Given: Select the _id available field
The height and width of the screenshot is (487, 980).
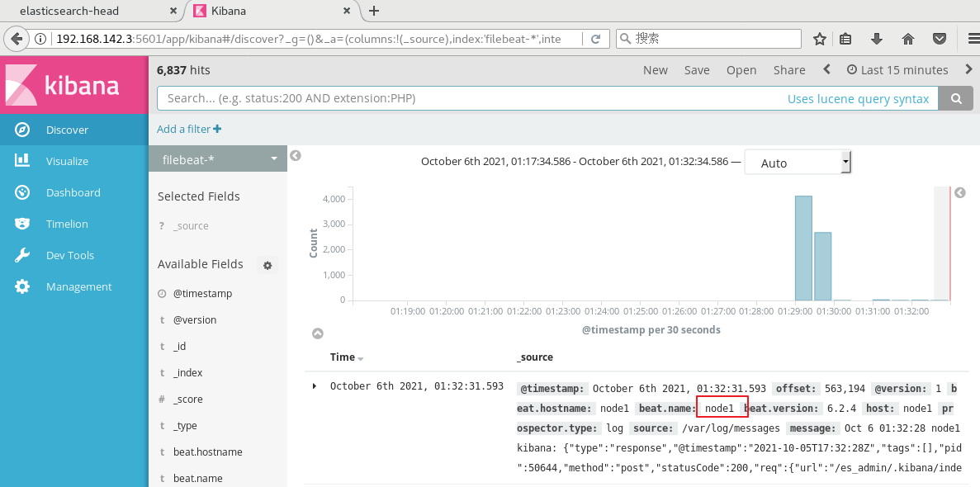Looking at the screenshot, I should tap(180, 346).
